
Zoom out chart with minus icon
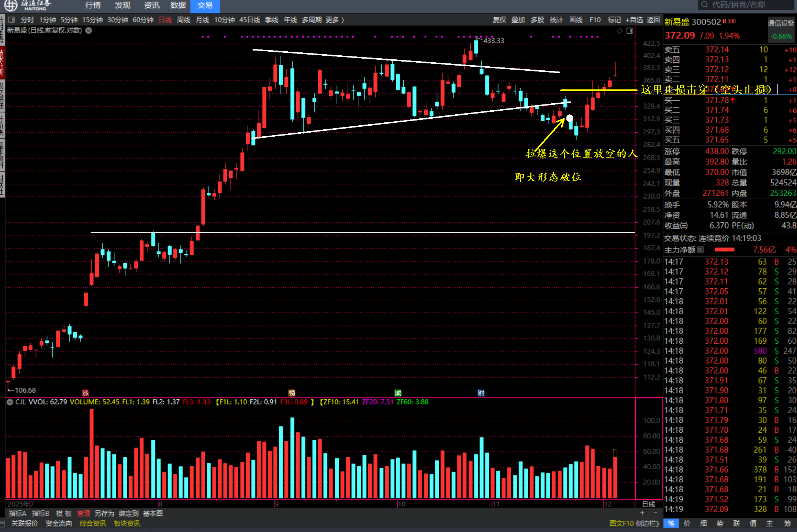coord(655,513)
